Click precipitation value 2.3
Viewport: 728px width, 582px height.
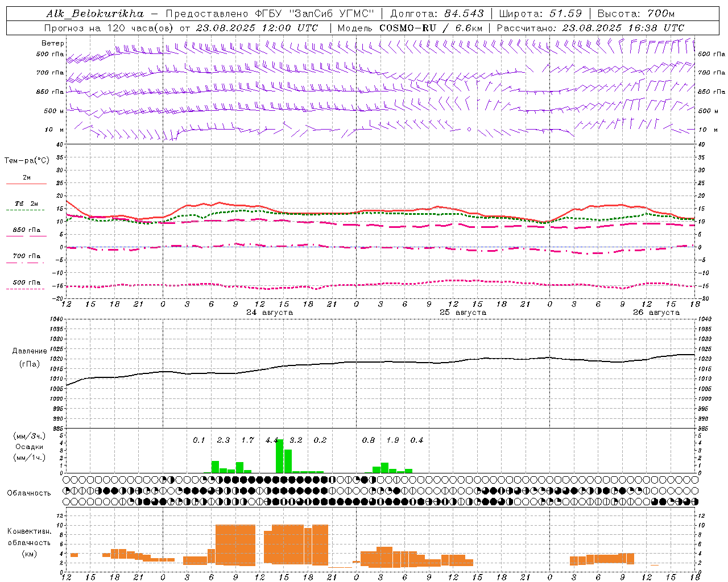pyautogui.click(x=224, y=440)
